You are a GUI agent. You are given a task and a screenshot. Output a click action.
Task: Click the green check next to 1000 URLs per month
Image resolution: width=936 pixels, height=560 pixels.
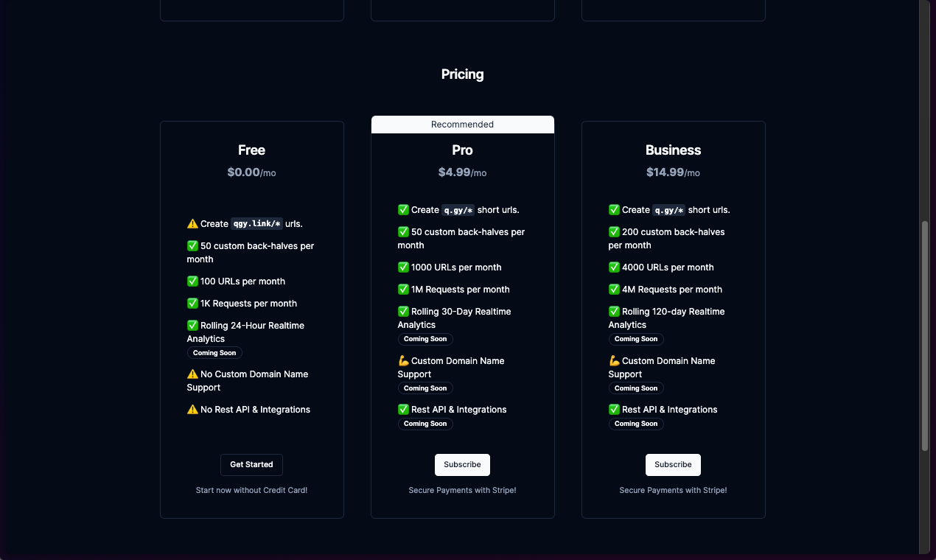coord(403,267)
